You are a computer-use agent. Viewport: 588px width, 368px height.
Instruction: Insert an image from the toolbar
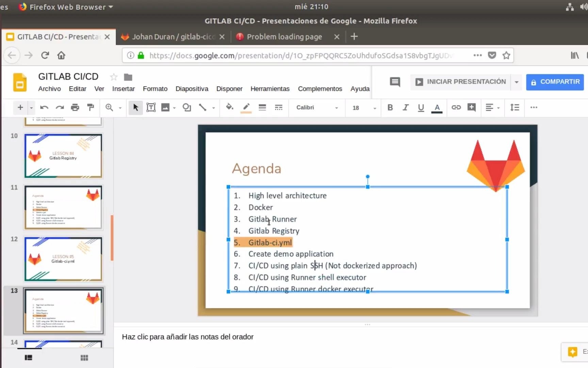165,108
